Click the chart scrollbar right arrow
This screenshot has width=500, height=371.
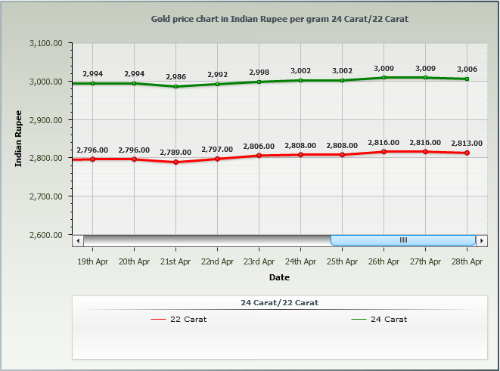[x=482, y=241]
